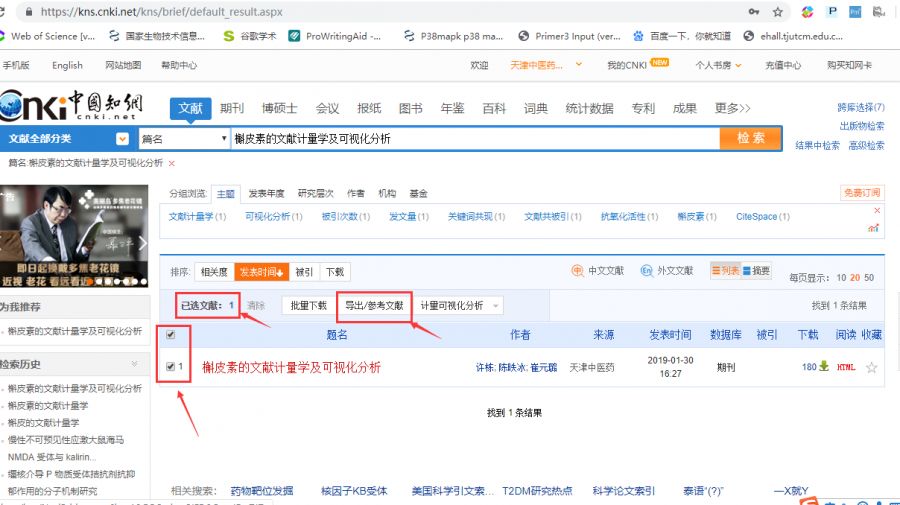The image size is (900, 505).
Task: Expand the 文献全部分类 dropdown arrow
Action: pyautogui.click(x=122, y=139)
